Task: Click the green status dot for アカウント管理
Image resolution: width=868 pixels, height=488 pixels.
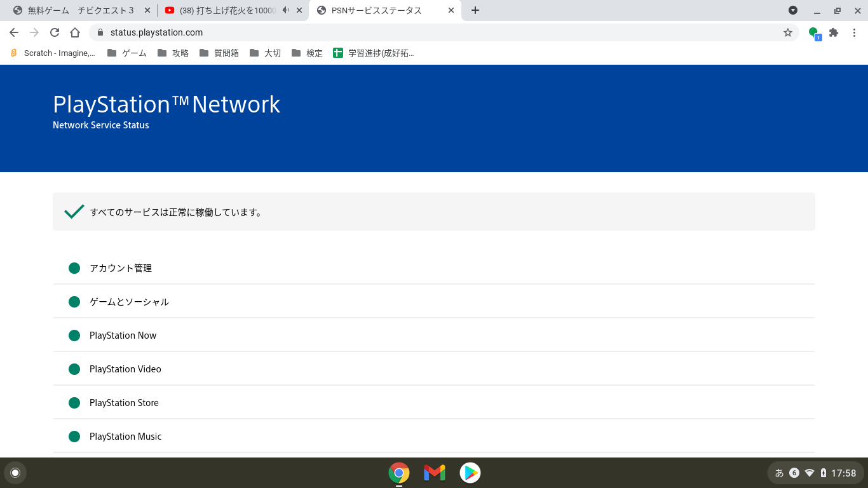Action: (74, 268)
